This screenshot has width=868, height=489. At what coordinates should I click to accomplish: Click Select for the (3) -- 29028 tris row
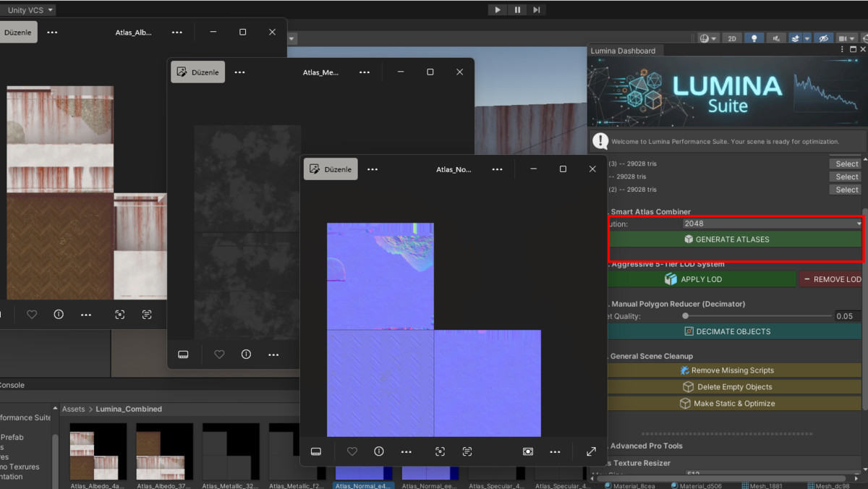[x=846, y=163]
